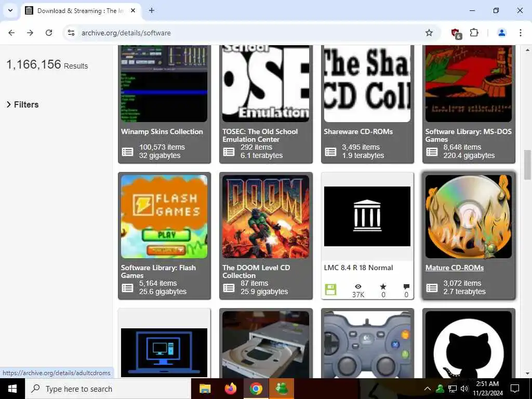Bookmark this page with the star icon

pyautogui.click(x=429, y=33)
